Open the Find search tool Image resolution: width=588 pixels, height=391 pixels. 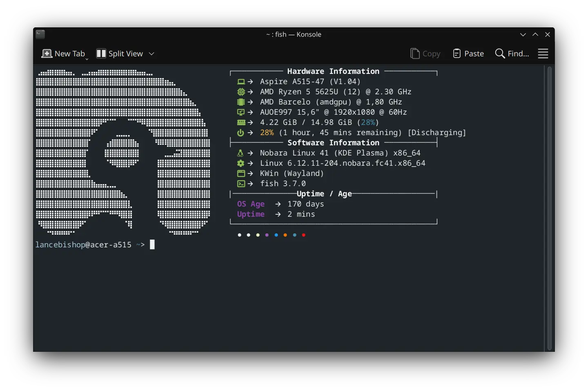[512, 53]
